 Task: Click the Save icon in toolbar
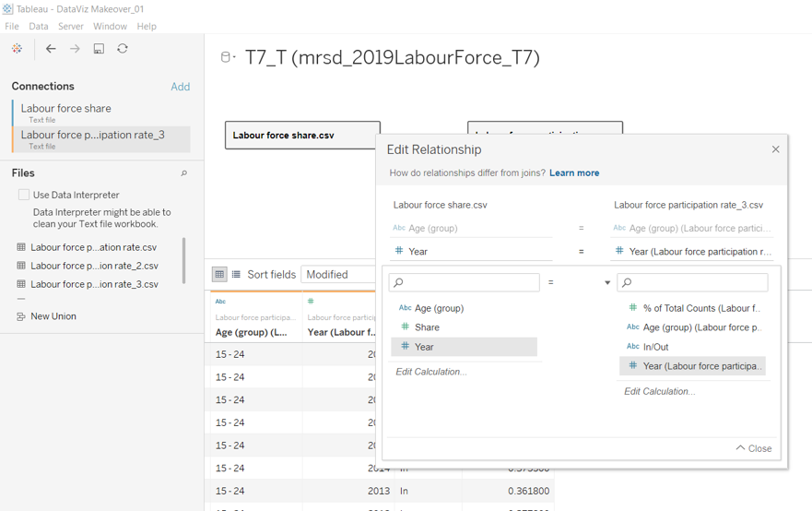(99, 49)
